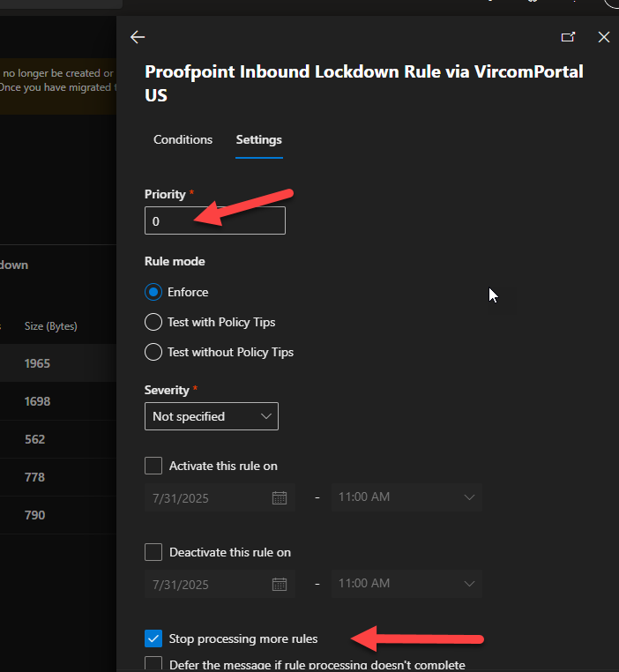Open the rule panel in a pop-out window

pyautogui.click(x=568, y=37)
